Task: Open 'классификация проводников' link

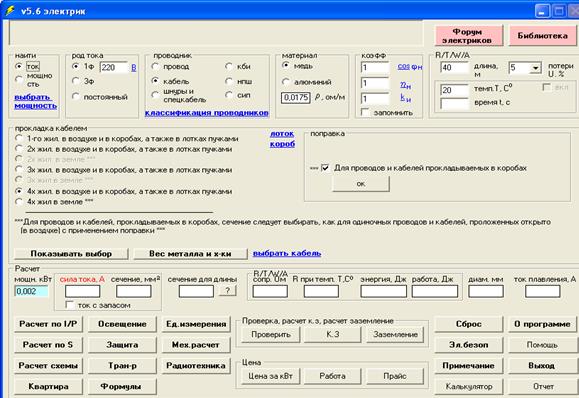Action: click(x=206, y=113)
